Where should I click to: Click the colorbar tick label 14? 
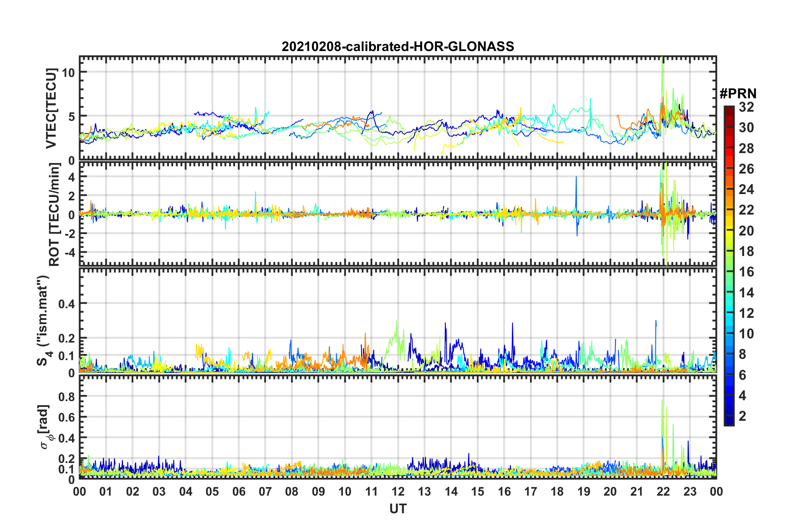click(746, 293)
